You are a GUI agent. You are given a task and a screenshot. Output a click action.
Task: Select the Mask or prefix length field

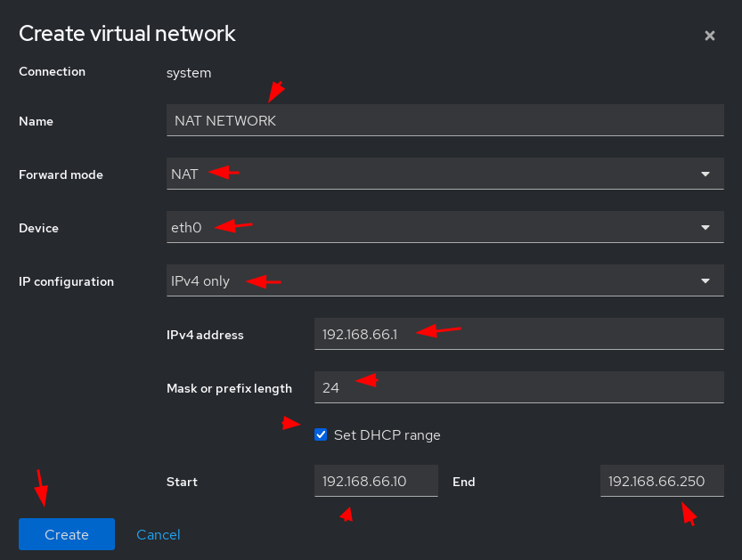click(x=519, y=387)
